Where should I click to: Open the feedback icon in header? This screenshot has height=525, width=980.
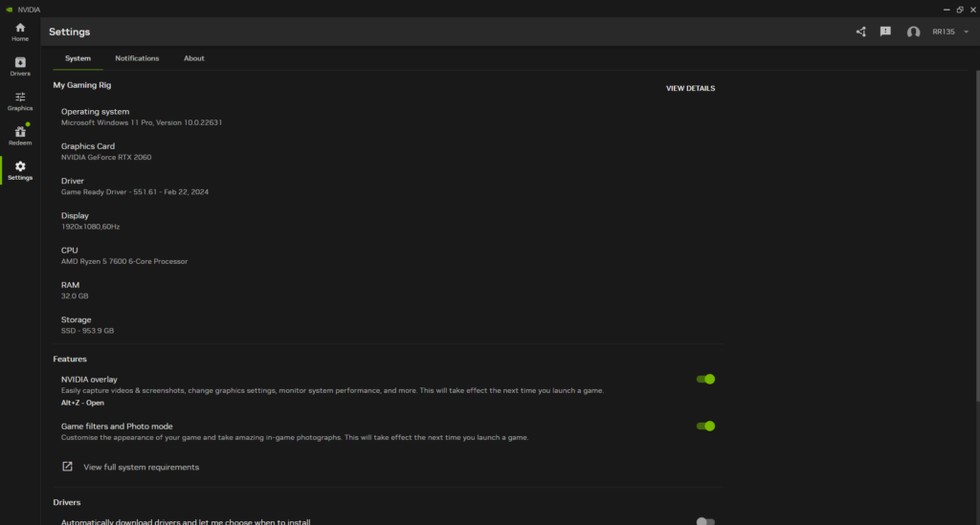click(x=885, y=32)
